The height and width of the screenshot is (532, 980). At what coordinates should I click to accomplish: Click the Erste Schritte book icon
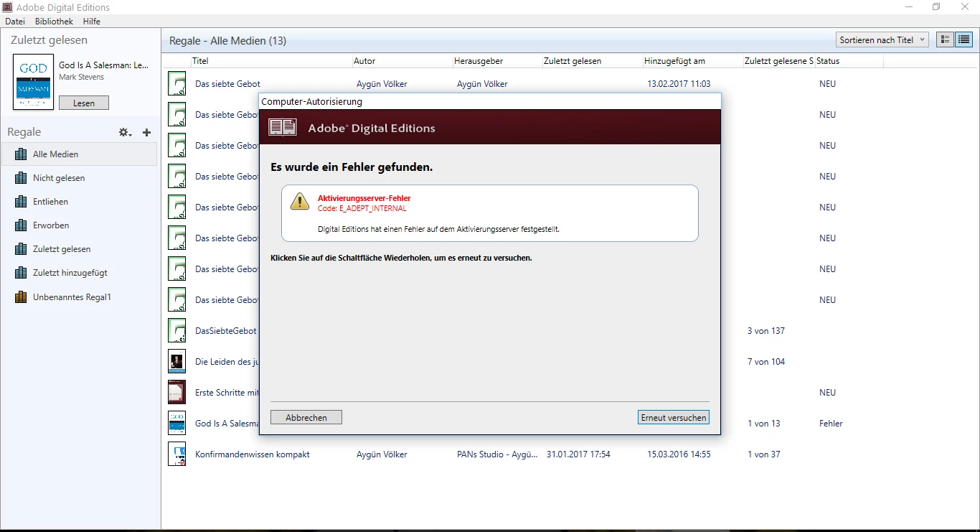pos(176,393)
